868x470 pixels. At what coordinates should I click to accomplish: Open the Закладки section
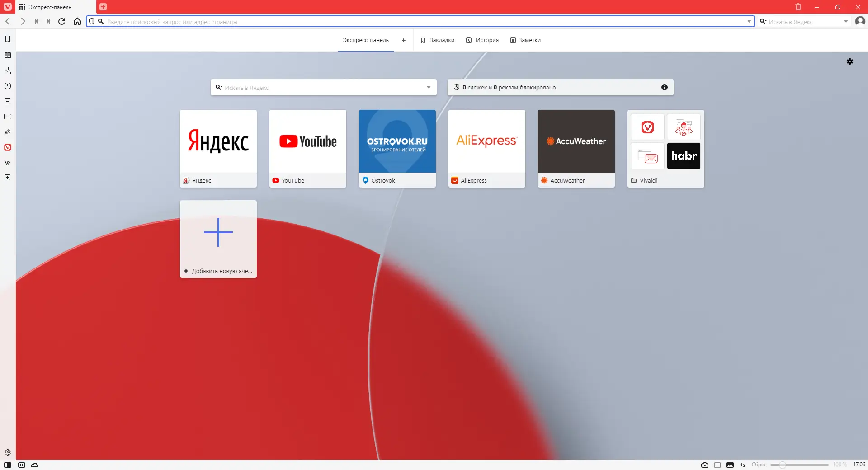pyautogui.click(x=437, y=40)
